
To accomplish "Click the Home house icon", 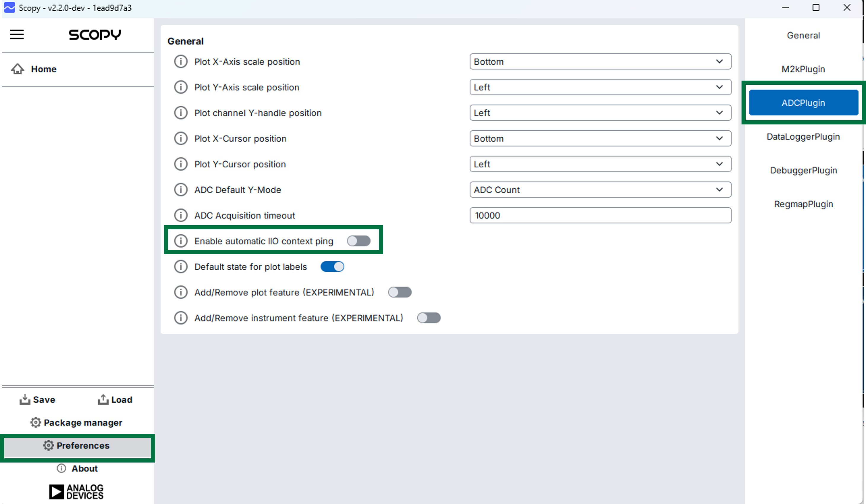I will click(x=17, y=69).
